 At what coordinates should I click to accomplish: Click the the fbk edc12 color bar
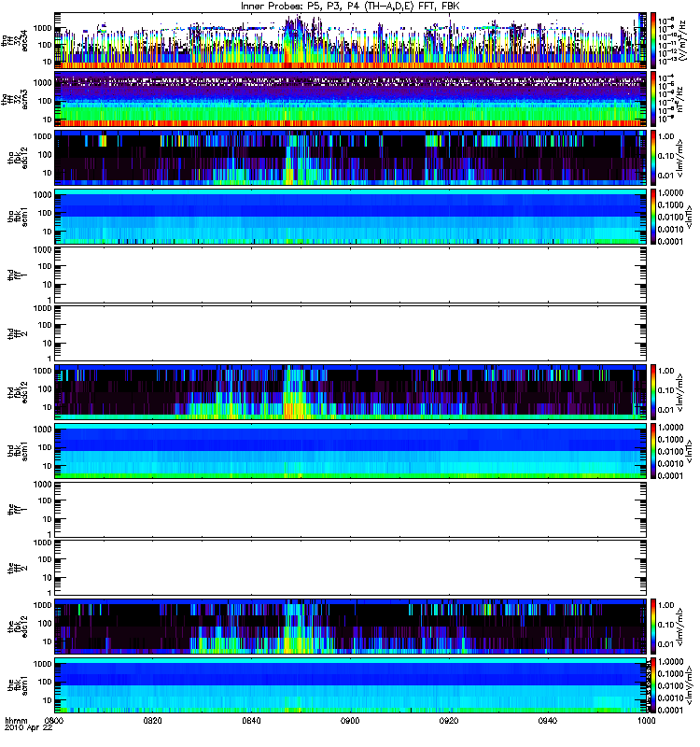click(x=653, y=627)
